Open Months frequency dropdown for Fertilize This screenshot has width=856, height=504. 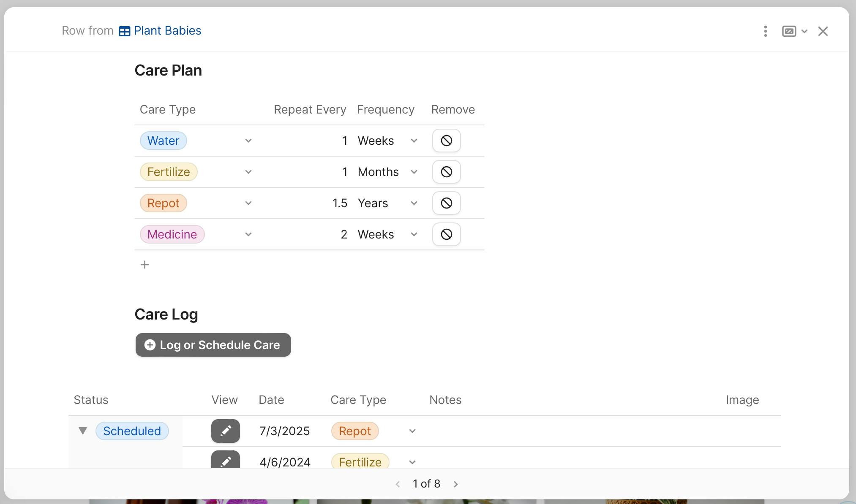414,172
